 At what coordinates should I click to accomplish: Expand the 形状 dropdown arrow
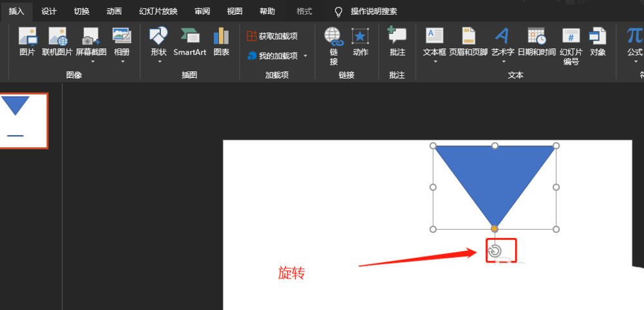point(160,62)
